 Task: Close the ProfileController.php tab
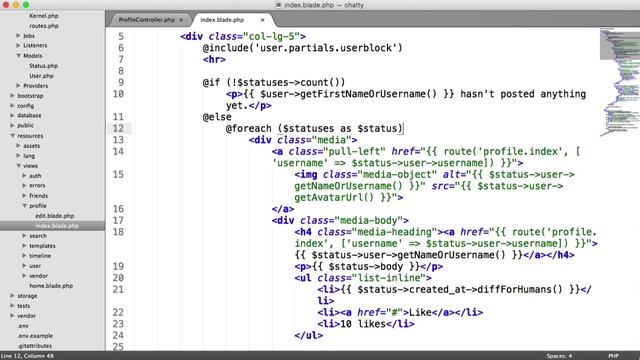pyautogui.click(x=181, y=20)
